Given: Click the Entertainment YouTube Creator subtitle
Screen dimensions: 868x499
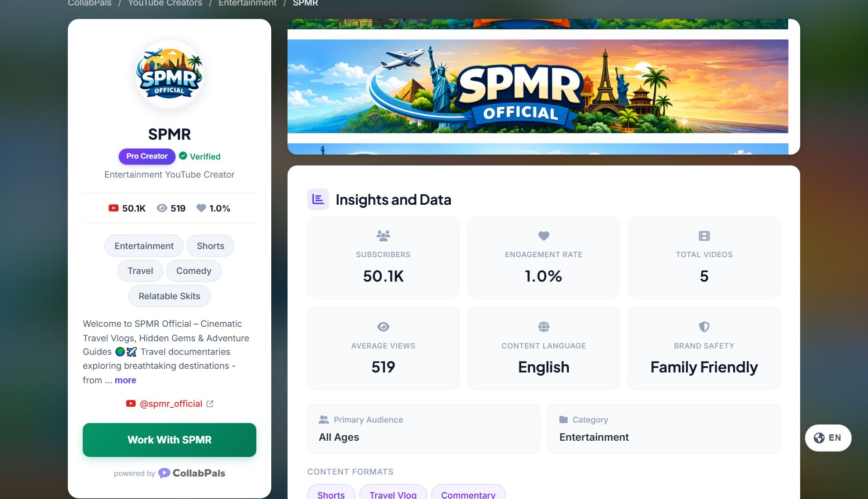Looking at the screenshot, I should tap(170, 174).
